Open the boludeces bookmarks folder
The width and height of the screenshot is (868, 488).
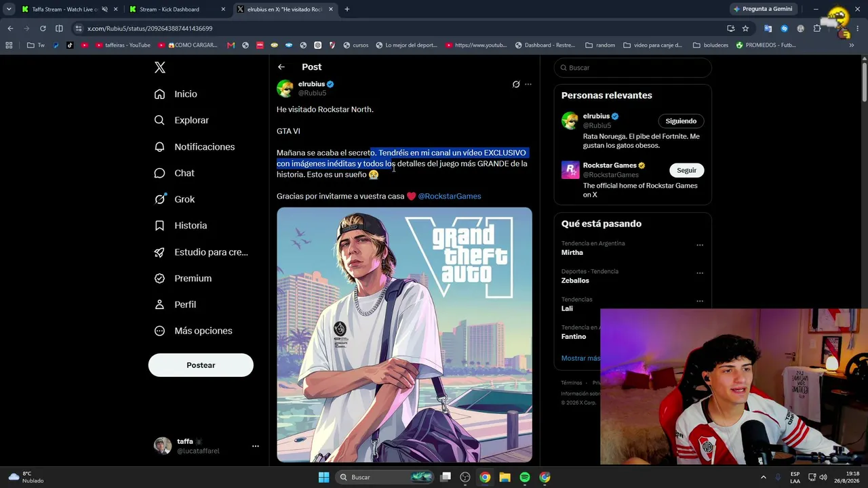[x=711, y=45]
